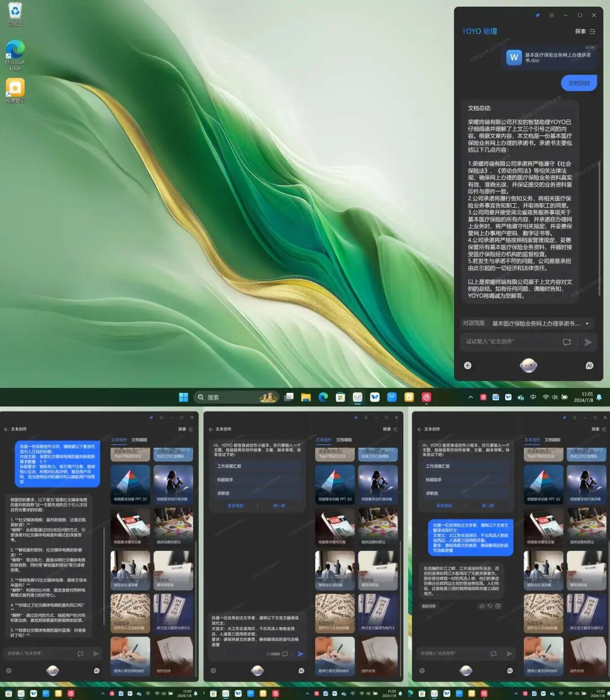Start a new chat with the bubble-plus icon
The image size is (610, 700).
567,342
